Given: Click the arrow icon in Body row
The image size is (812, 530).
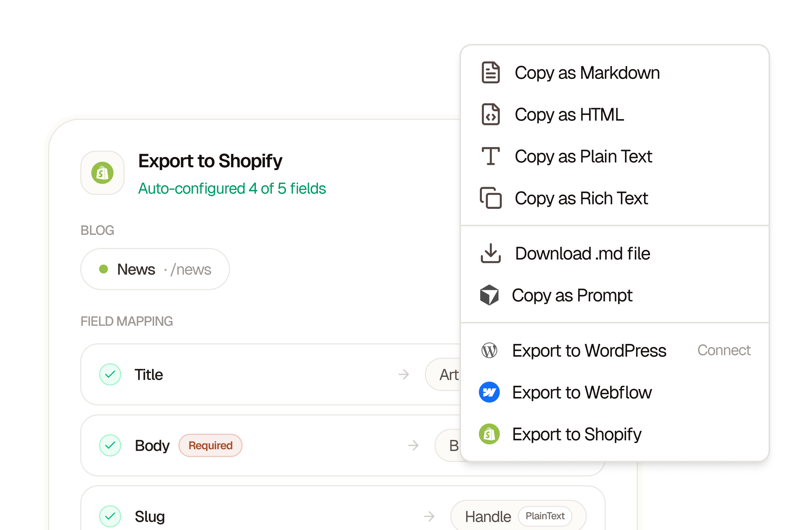Looking at the screenshot, I should [x=413, y=445].
